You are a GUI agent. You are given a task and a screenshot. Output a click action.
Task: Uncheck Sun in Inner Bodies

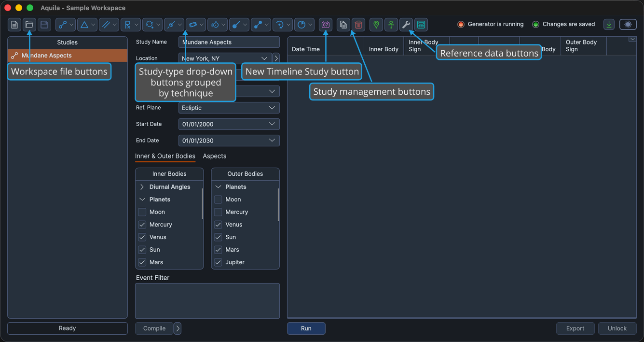click(x=142, y=250)
